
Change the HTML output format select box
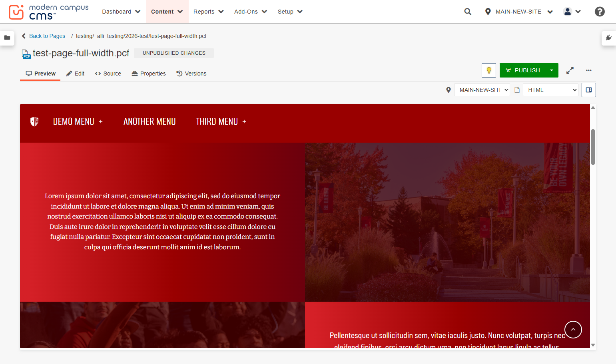tap(550, 90)
